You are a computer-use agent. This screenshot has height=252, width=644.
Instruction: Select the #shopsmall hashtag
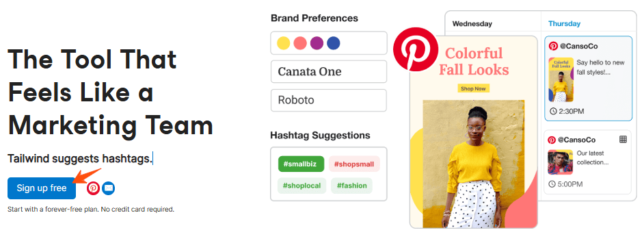click(x=354, y=164)
